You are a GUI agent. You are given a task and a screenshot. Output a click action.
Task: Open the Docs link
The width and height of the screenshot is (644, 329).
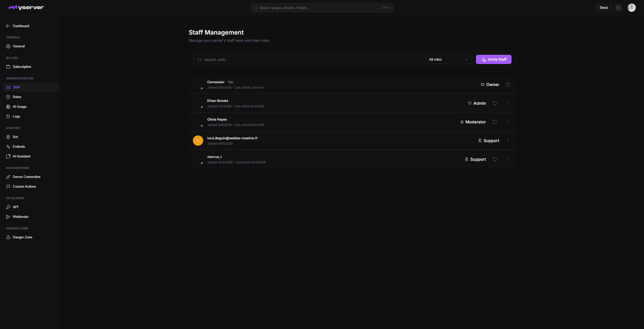click(x=604, y=8)
